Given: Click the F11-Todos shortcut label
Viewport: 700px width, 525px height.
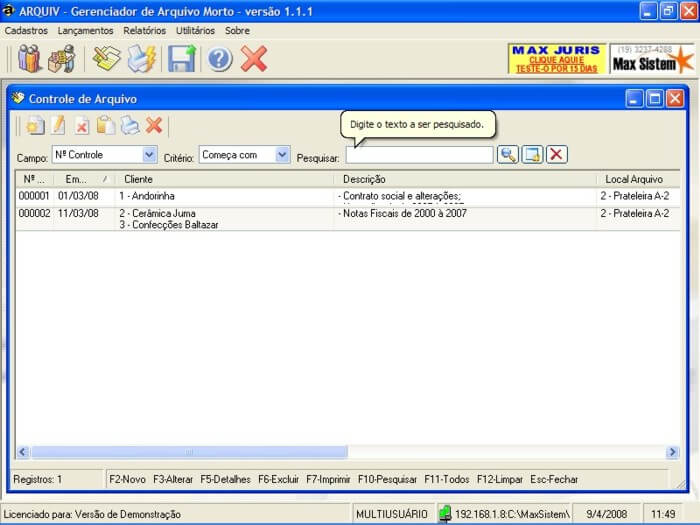Looking at the screenshot, I should coord(446,479).
